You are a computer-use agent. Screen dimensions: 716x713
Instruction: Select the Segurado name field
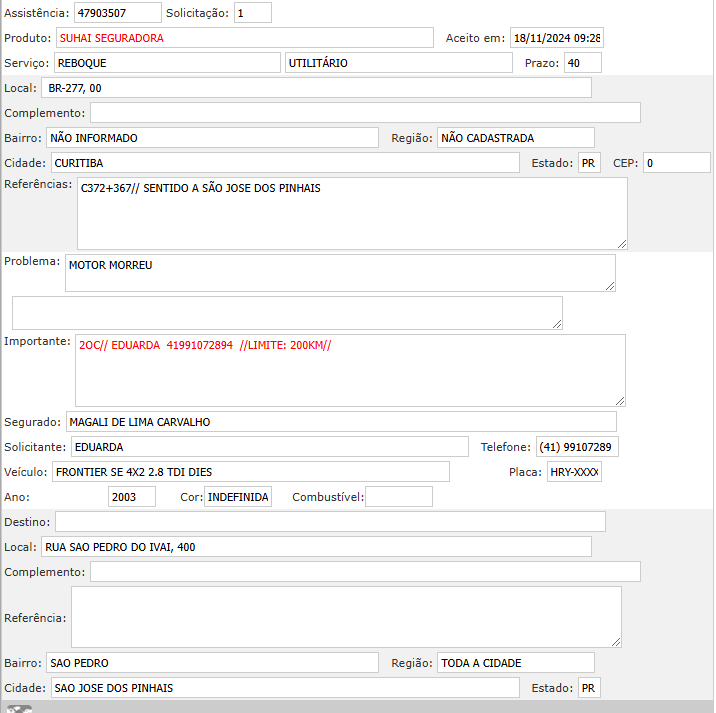pos(341,422)
